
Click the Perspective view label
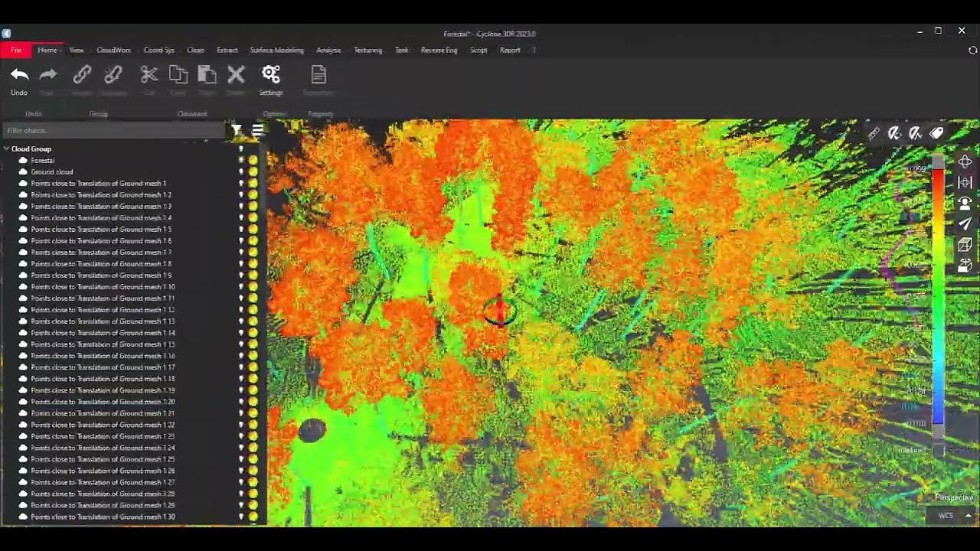[955, 497]
